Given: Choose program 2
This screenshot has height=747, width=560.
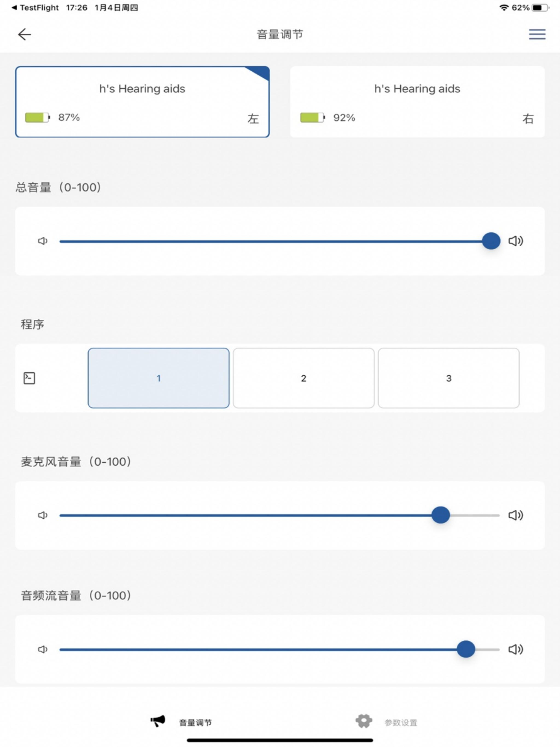Looking at the screenshot, I should point(303,378).
